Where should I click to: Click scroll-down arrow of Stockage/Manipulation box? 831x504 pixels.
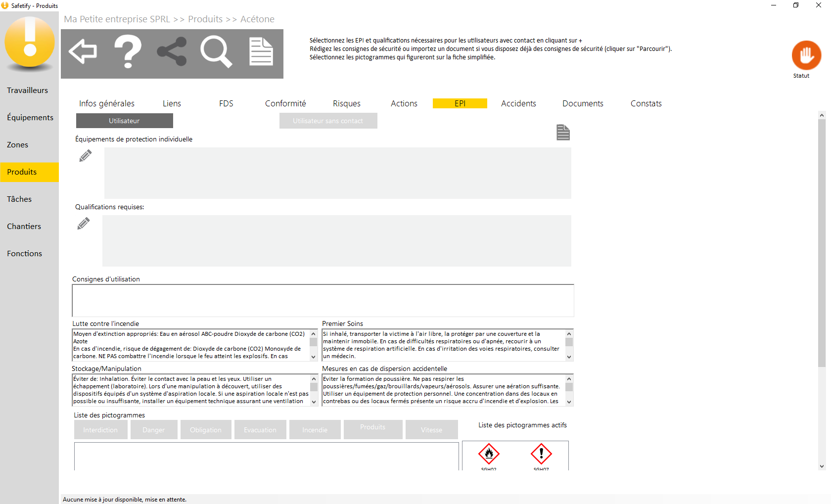click(x=314, y=402)
